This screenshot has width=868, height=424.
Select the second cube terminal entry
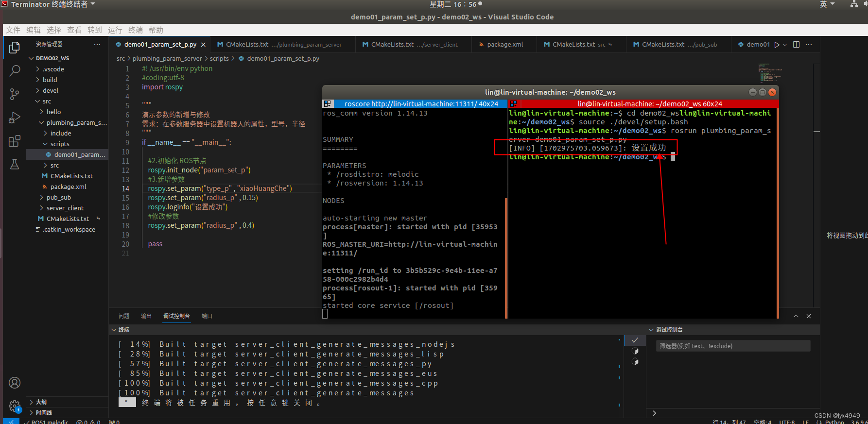tap(635, 361)
